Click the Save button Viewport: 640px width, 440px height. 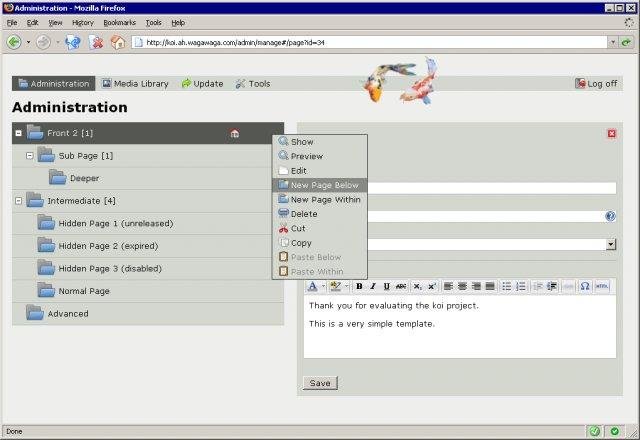pos(320,383)
